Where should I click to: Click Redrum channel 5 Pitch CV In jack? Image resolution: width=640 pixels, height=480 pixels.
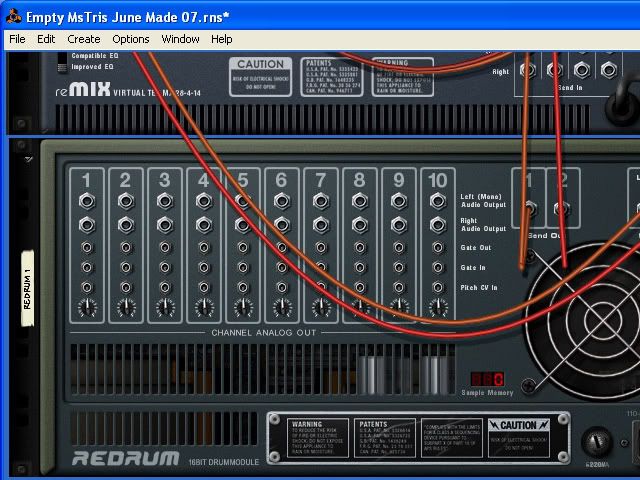point(243,287)
